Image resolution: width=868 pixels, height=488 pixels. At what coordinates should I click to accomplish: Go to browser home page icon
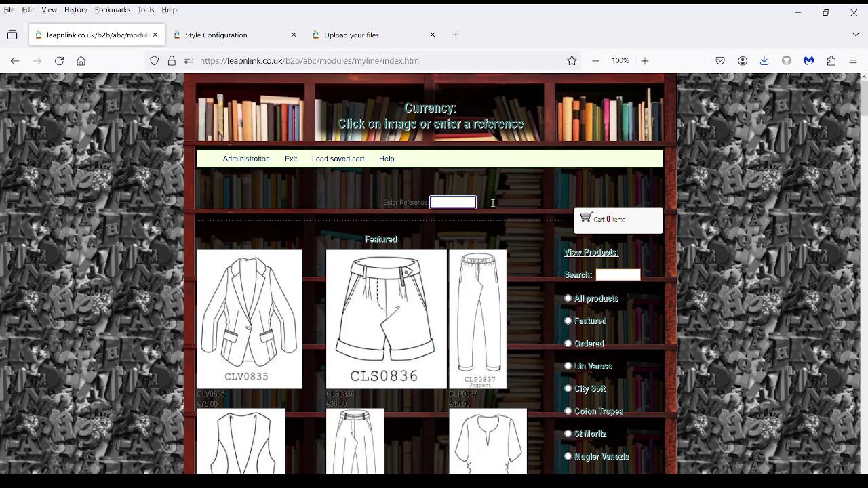point(81,61)
